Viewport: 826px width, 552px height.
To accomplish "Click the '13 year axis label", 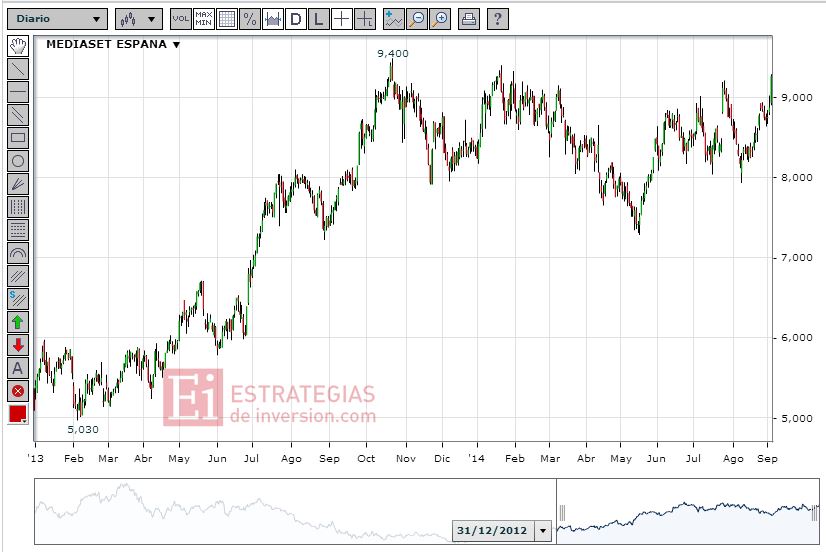I will pyautogui.click(x=36, y=458).
